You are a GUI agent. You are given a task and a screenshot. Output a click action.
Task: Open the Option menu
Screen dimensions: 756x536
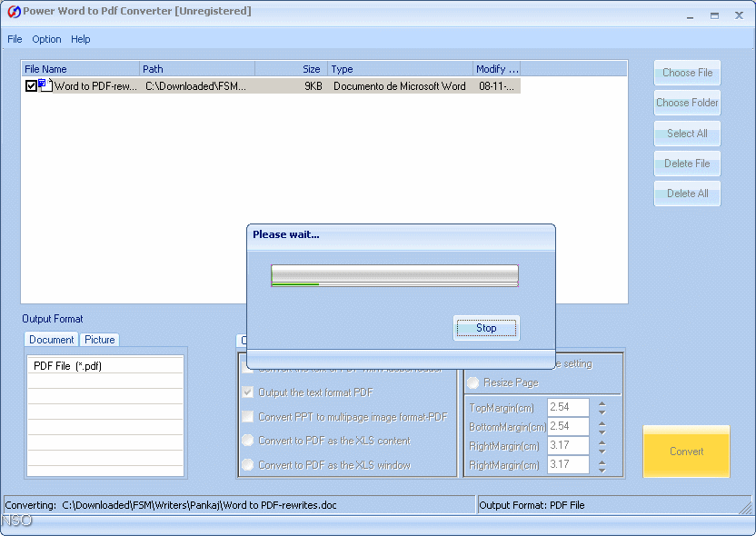click(46, 39)
